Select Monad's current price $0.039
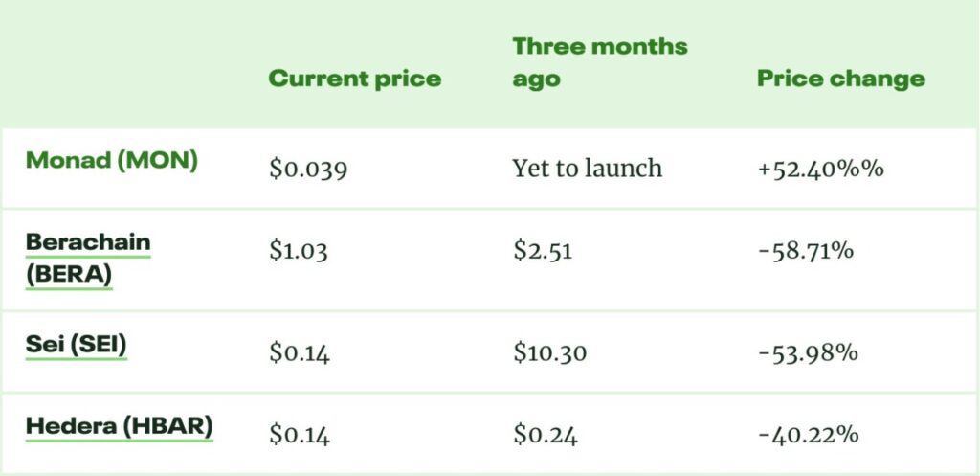The width and height of the screenshot is (980, 476). click(308, 170)
